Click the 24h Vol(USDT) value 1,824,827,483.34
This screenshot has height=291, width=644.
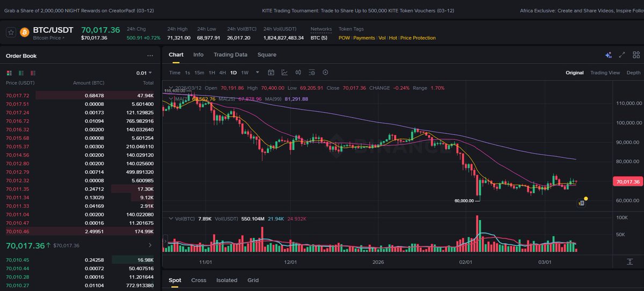283,38
